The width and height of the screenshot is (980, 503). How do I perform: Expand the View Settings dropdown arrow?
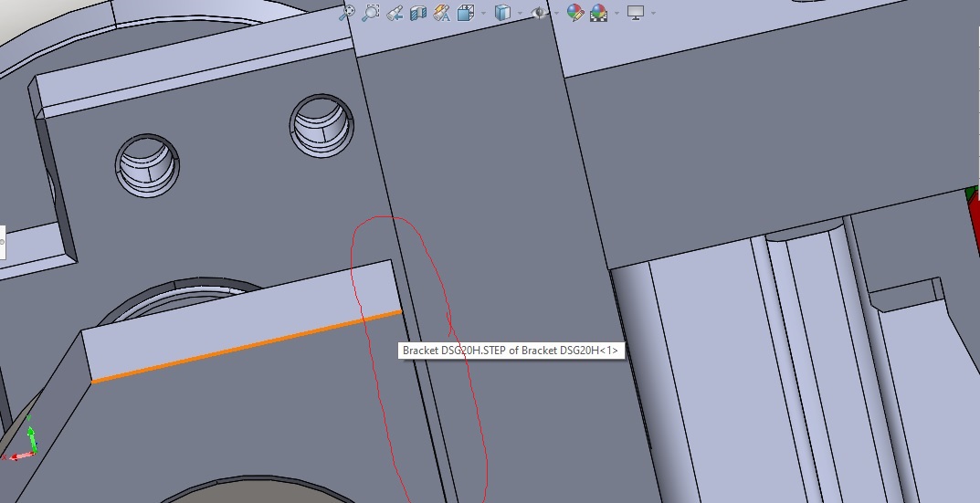pos(654,13)
